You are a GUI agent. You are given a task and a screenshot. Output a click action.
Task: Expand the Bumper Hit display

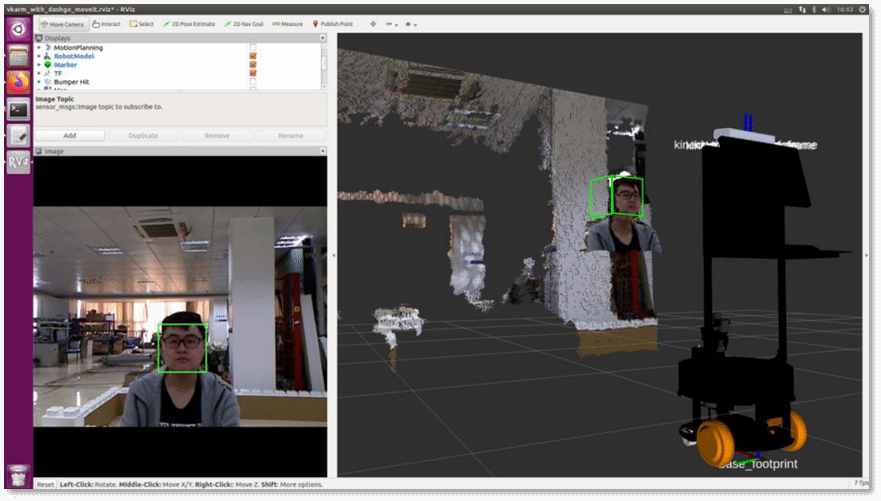(x=39, y=81)
